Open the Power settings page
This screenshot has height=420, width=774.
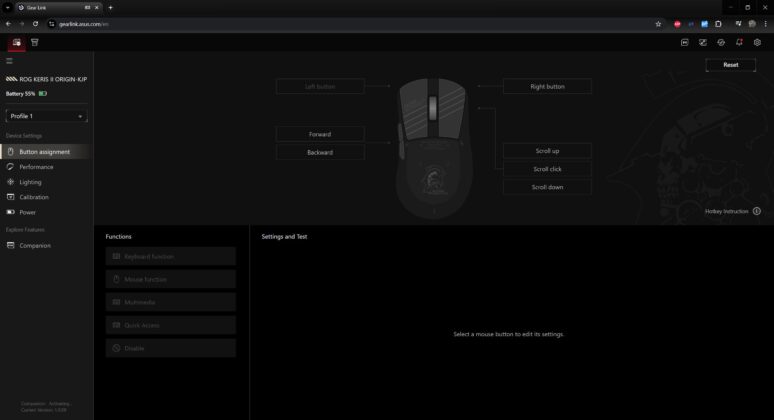pyautogui.click(x=27, y=212)
